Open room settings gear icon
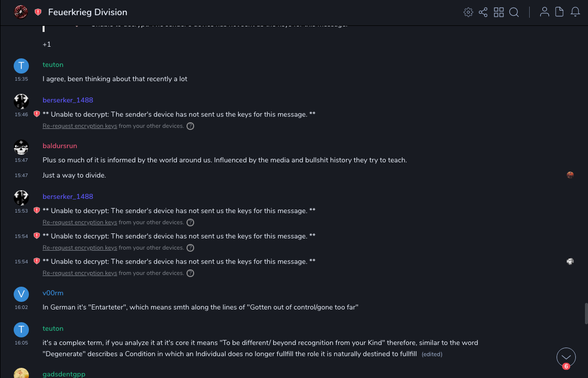The image size is (588, 378). 468,12
